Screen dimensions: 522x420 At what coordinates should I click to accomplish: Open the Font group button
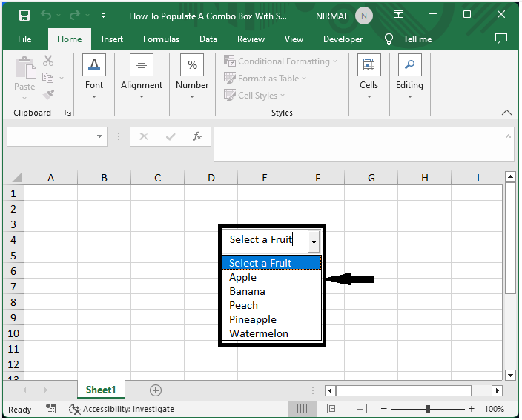click(x=94, y=77)
